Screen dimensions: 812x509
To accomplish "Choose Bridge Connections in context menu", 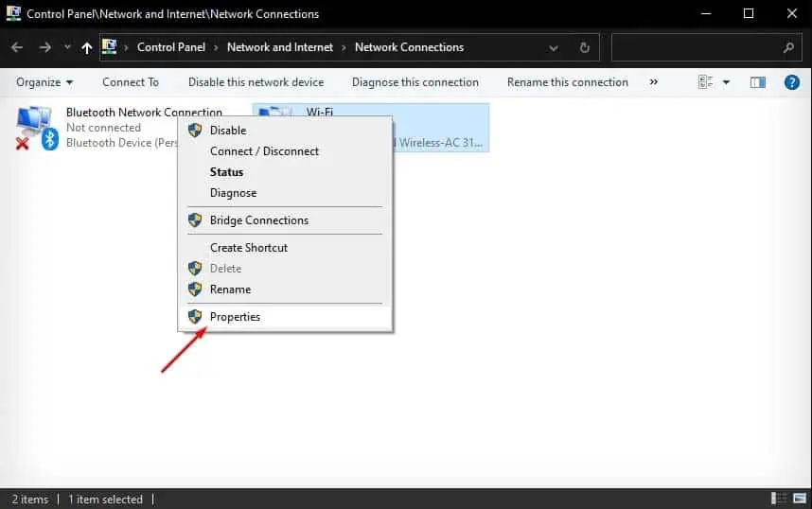I will (285, 220).
